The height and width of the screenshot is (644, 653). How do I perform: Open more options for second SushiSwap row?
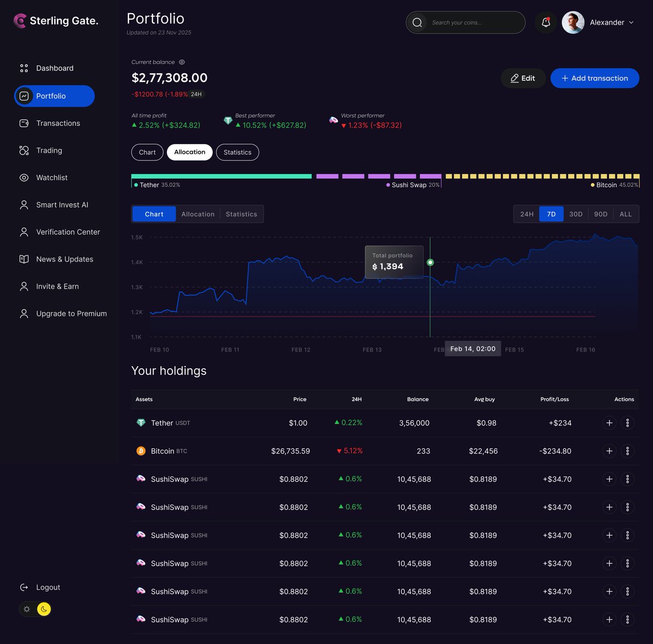tap(627, 507)
